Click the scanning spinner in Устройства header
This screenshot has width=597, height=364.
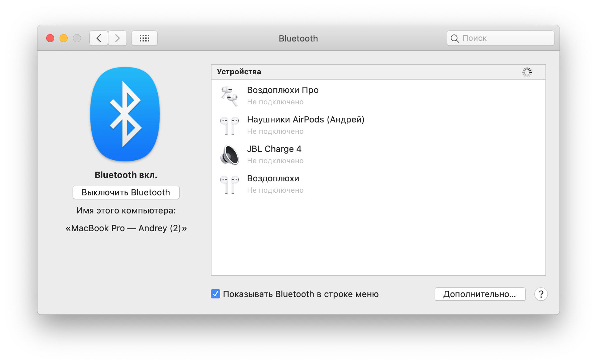click(x=527, y=72)
